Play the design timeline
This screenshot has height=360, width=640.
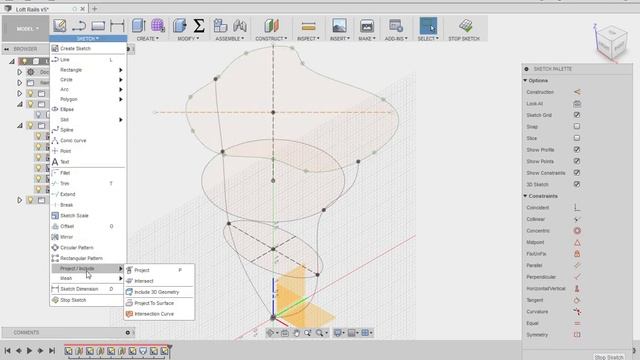tap(29, 350)
